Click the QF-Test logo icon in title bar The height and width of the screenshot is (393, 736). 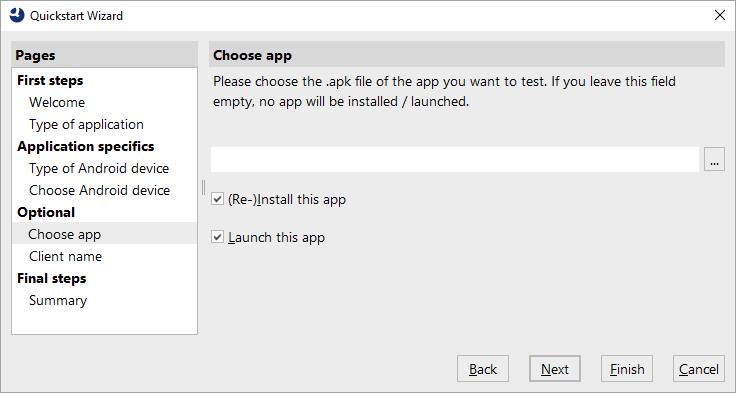tap(16, 15)
